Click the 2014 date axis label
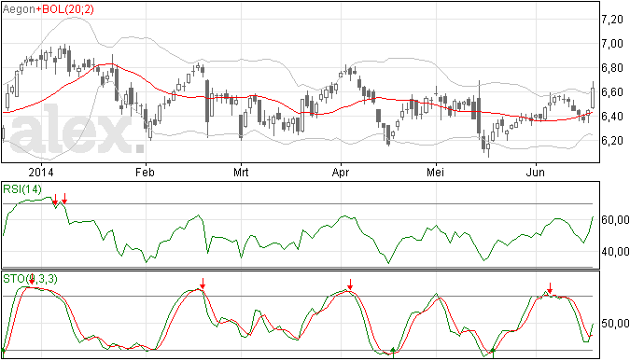This screenshot has width=644, height=361. [41, 172]
